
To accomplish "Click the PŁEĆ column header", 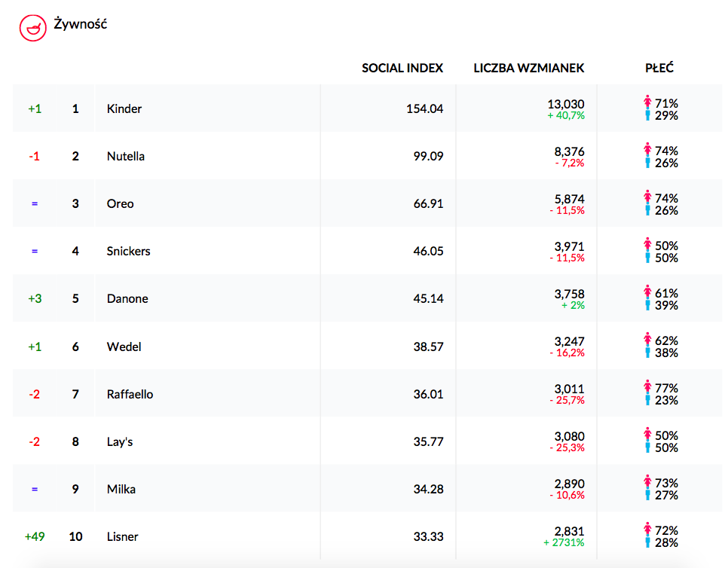I will pyautogui.click(x=659, y=68).
